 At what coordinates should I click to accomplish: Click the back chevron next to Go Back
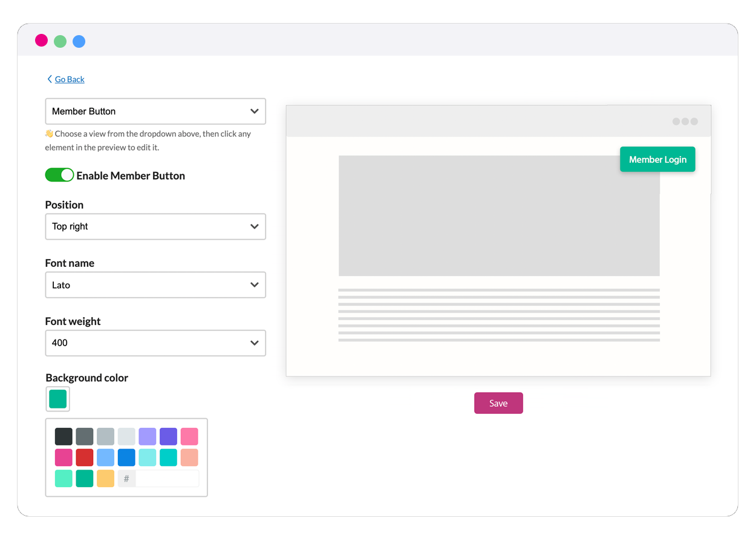pos(50,79)
